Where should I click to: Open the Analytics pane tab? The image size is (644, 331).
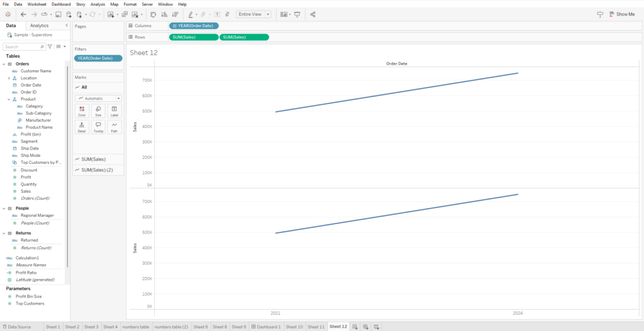40,25
